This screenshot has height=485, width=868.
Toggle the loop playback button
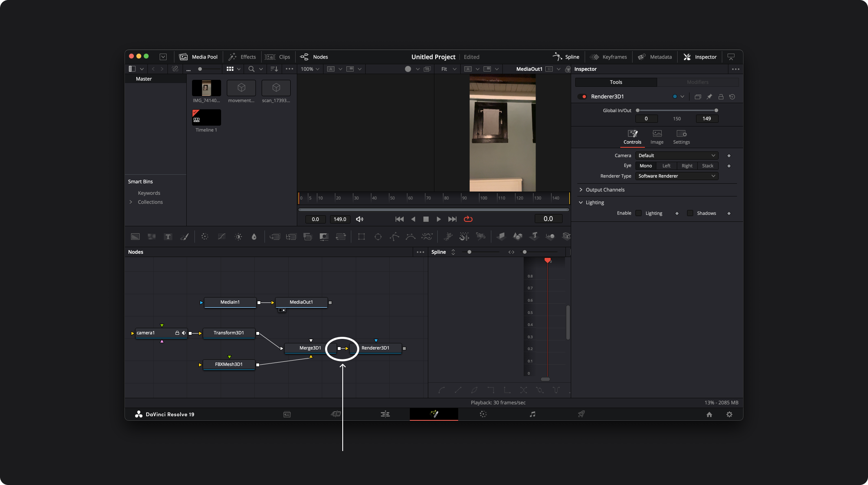coord(468,219)
